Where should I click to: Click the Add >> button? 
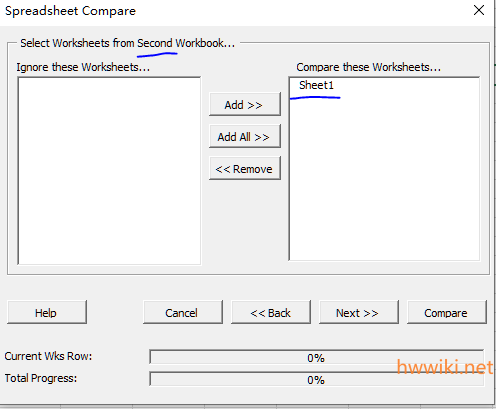tap(245, 105)
